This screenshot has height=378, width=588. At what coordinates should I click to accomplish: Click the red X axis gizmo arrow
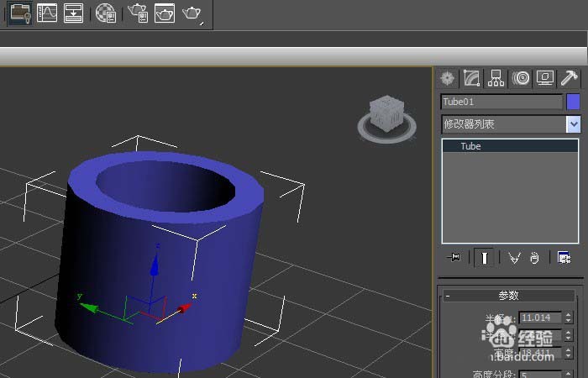[184, 308]
